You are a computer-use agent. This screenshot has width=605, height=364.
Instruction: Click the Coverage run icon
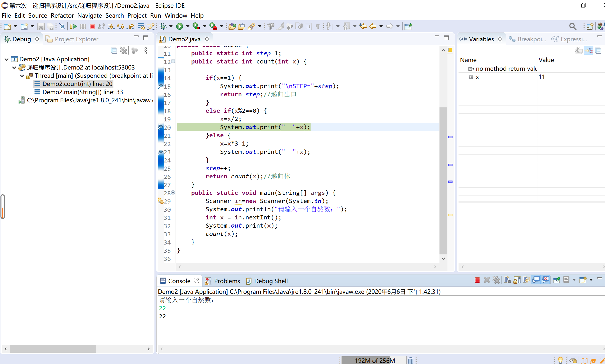pyautogui.click(x=196, y=26)
